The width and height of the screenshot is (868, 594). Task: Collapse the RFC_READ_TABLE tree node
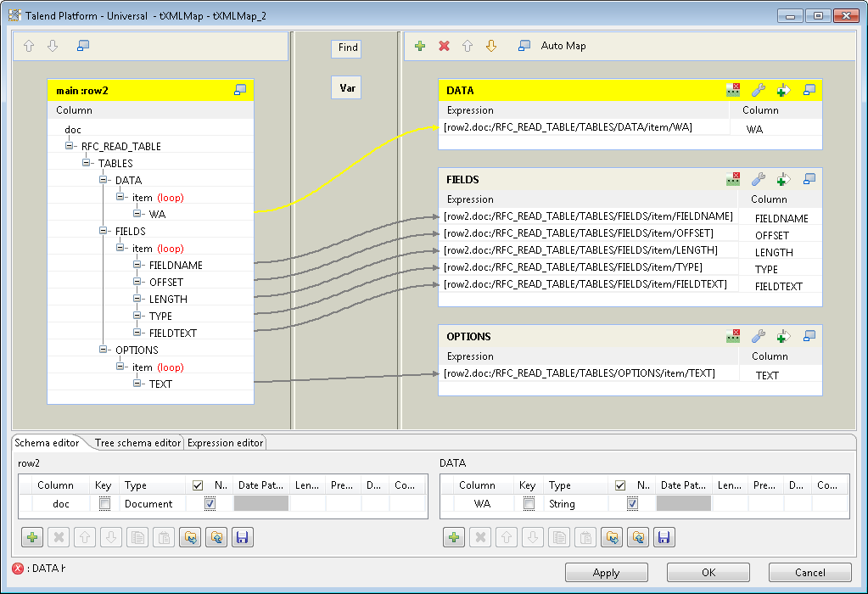tap(70, 146)
